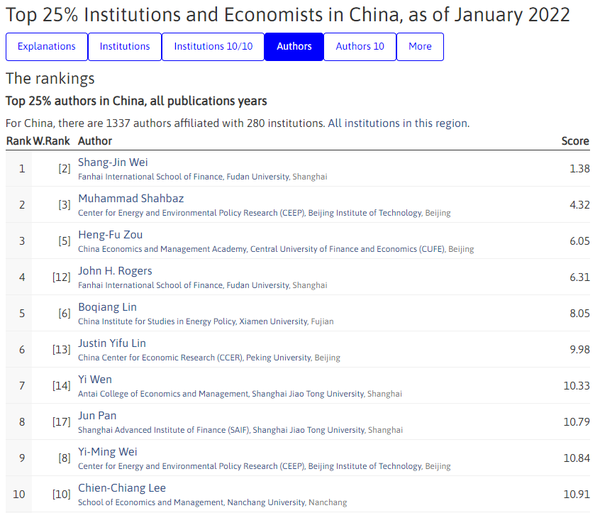Switch to the Institutions tab
Screen dimensions: 600x513
point(125,46)
